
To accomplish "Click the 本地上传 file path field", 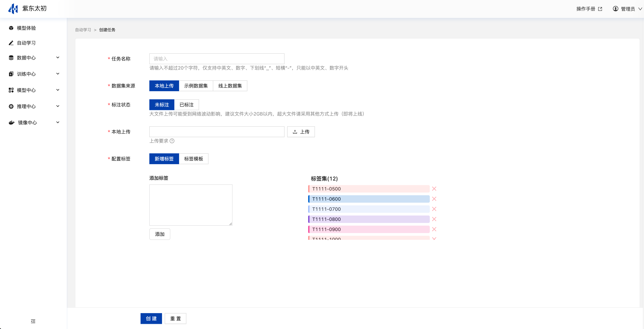I will [217, 132].
